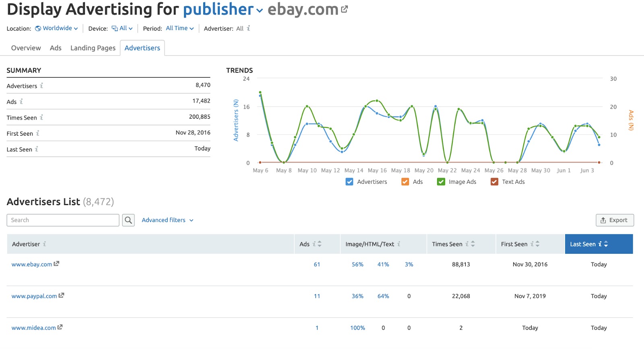Viewport: 644px width, 349px height.
Task: Show info icon in First Seen header
Action: (x=532, y=244)
